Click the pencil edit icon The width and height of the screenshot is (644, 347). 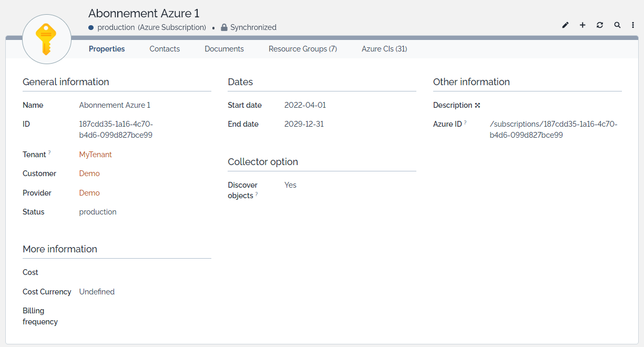(565, 25)
